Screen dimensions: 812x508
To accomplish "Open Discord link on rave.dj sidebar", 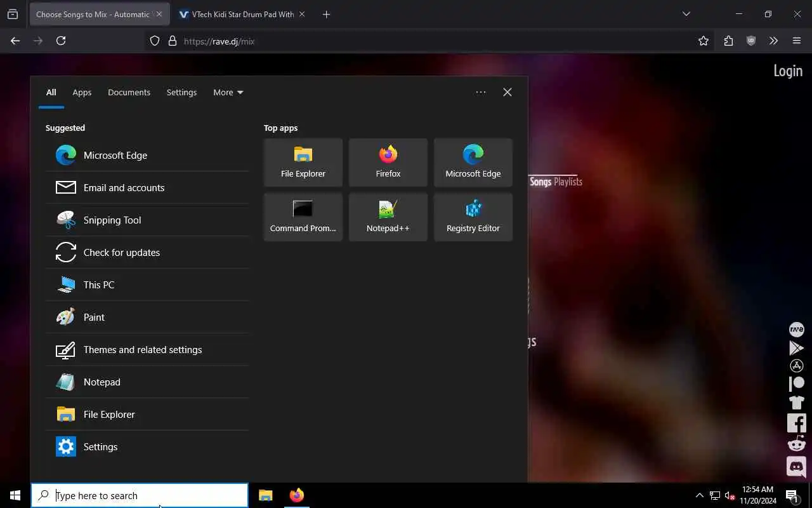I will 796,467.
